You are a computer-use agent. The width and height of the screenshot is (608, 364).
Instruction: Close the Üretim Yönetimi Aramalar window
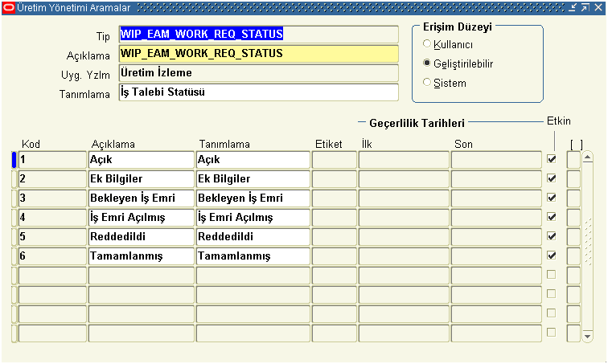tap(598, 7)
